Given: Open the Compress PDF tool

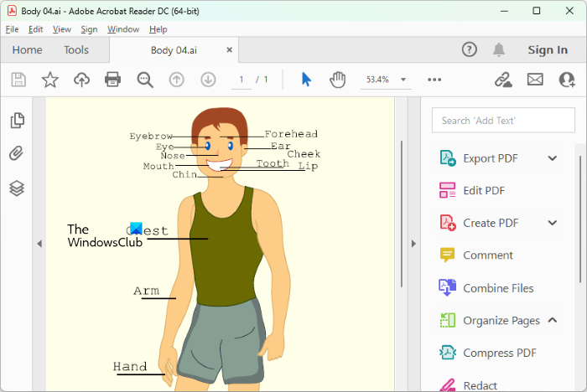Looking at the screenshot, I should (499, 353).
